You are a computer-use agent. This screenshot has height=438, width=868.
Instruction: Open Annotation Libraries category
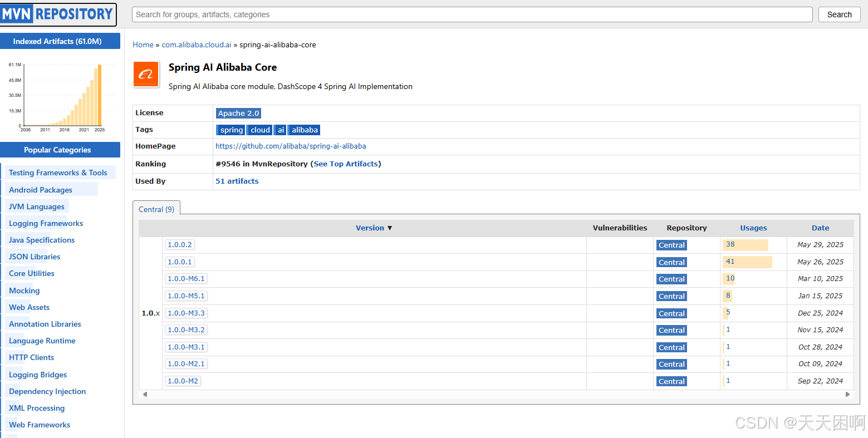pyautogui.click(x=45, y=324)
